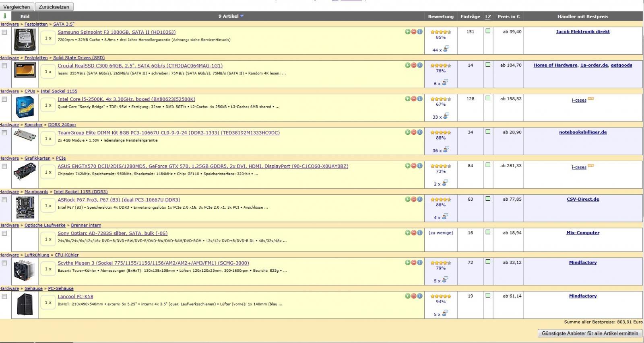Toggle LZ checkbox in ASRock P67 Pro3 row

click(x=488, y=199)
